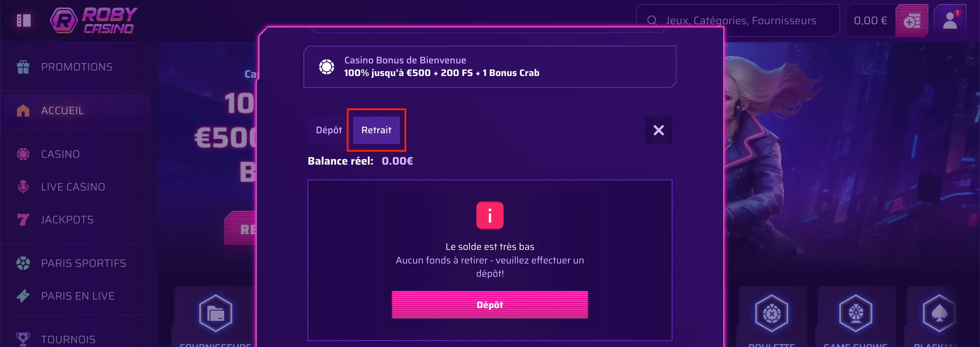Open the Roby Casino logo home link
The width and height of the screenshot is (980, 347).
tap(94, 20)
